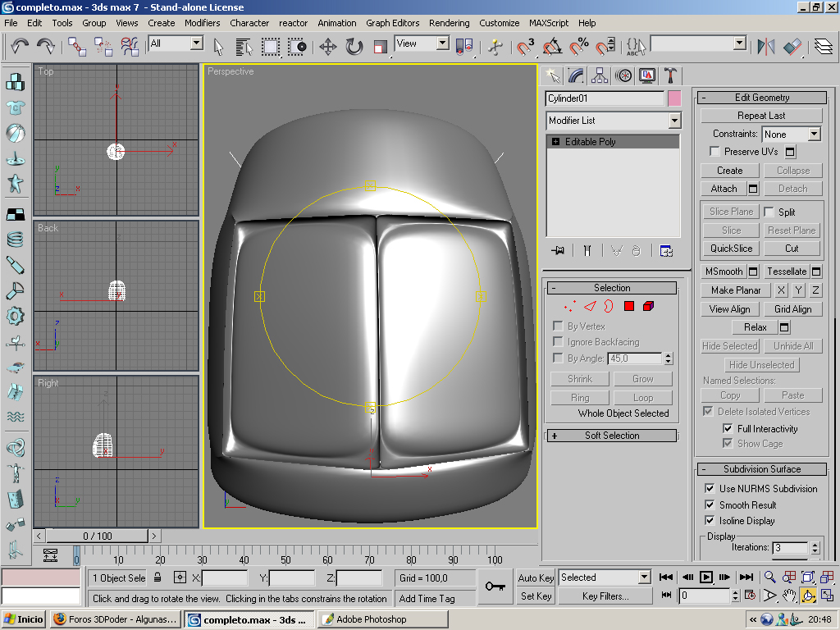Select the Move transform tool
This screenshot has height=630, width=840.
pyautogui.click(x=327, y=46)
